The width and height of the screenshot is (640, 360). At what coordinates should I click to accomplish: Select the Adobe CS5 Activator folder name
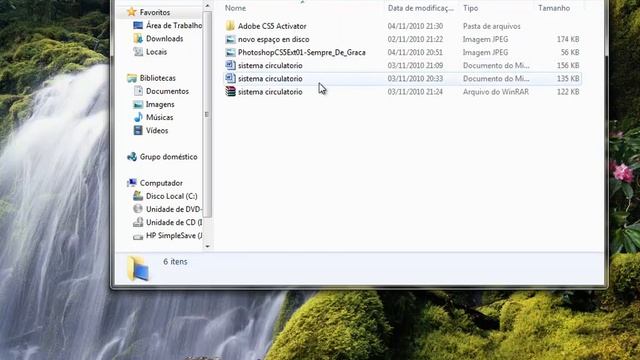point(272,26)
